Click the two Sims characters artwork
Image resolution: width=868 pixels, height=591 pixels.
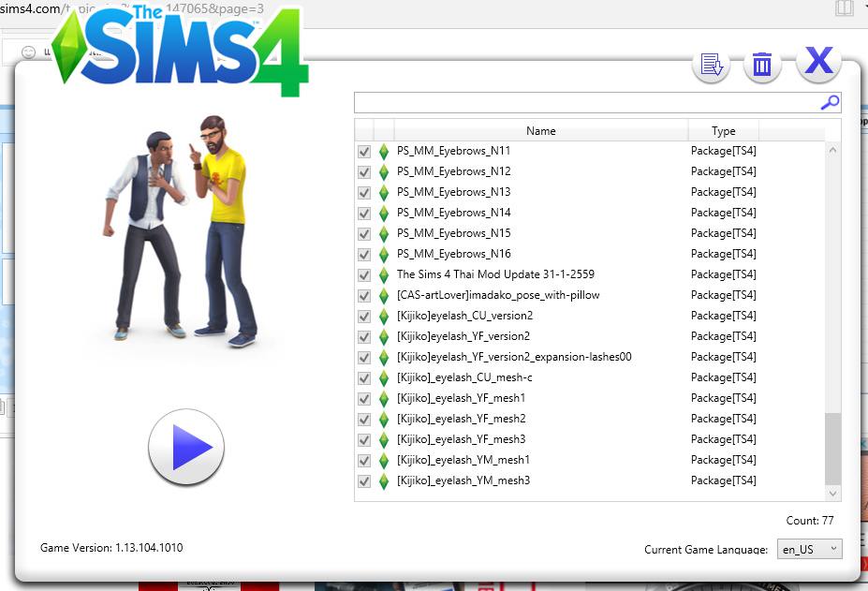pyautogui.click(x=181, y=231)
